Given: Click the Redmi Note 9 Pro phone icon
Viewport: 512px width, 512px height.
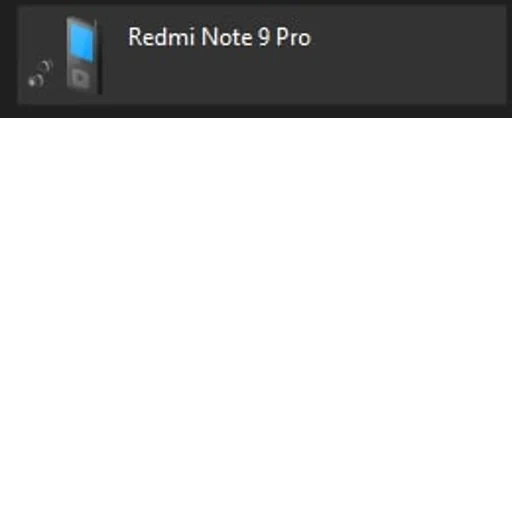Looking at the screenshot, I should click(83, 55).
